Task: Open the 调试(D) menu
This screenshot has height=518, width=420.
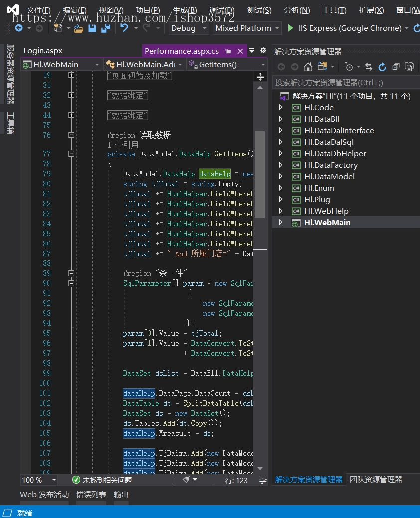Action: point(222,10)
